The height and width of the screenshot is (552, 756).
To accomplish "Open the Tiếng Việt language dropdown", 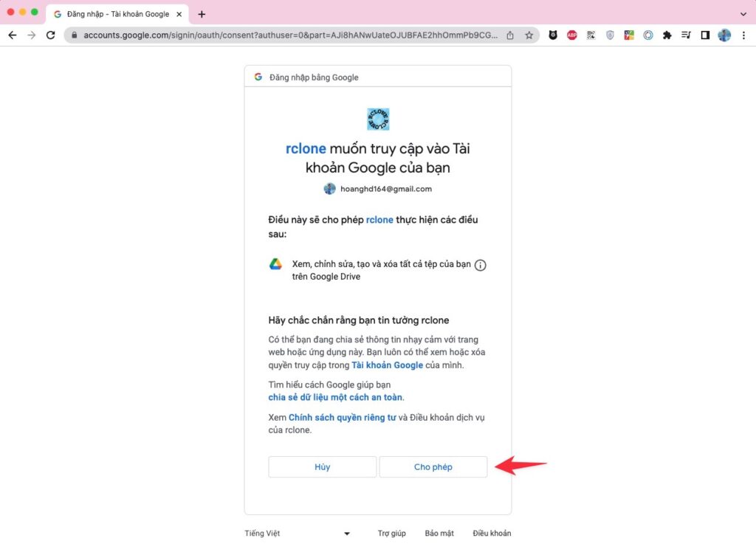I will click(297, 534).
